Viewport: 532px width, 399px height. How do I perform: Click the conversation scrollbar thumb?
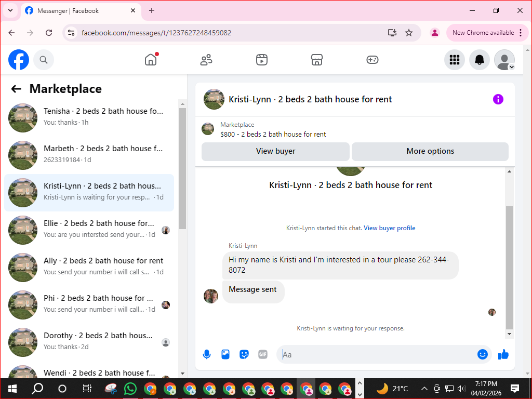(509, 268)
